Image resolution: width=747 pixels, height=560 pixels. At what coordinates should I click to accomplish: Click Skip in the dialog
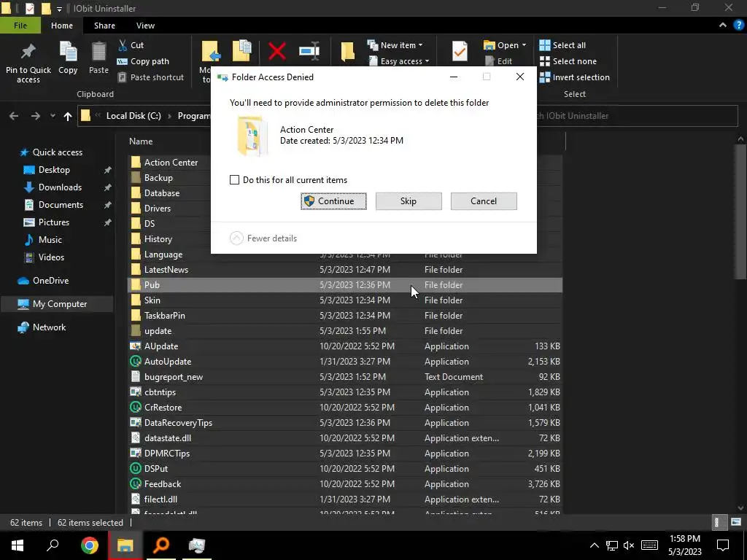tap(409, 201)
